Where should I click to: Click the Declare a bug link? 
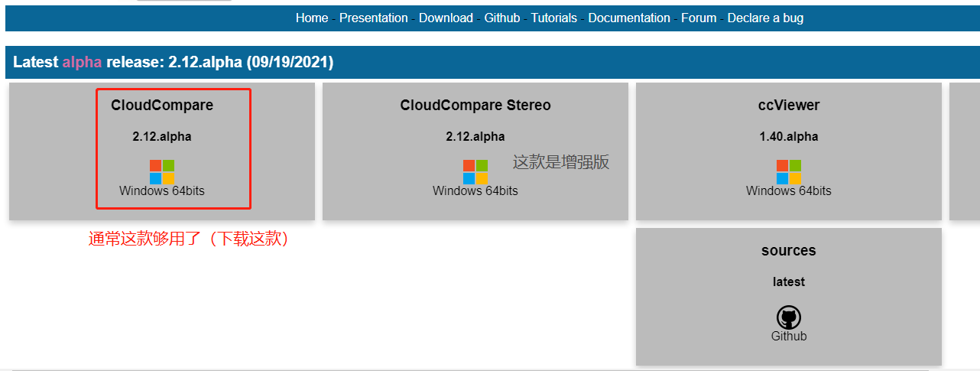[x=765, y=18]
